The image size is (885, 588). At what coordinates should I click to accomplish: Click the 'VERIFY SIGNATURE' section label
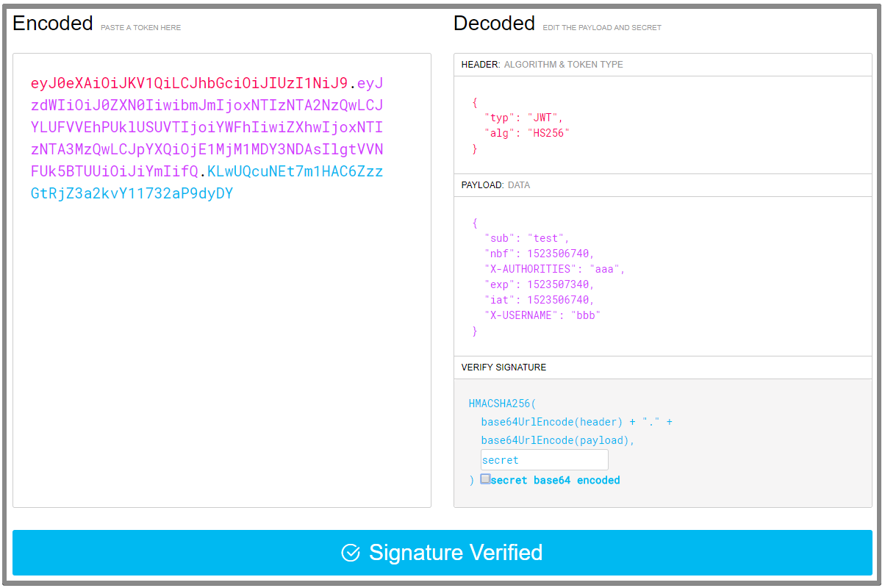tap(504, 367)
